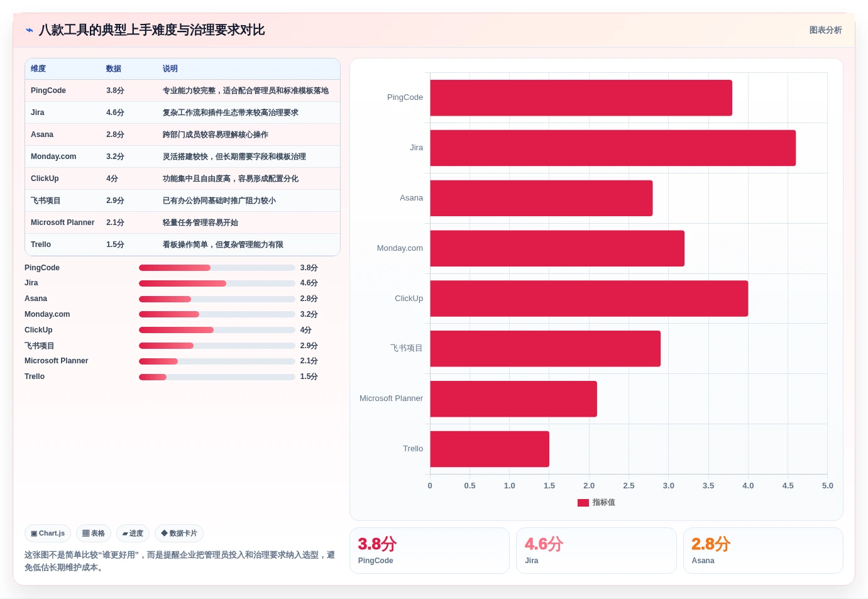Click the ClickUp bar in chart
This screenshot has height=599, width=868.
(x=589, y=299)
